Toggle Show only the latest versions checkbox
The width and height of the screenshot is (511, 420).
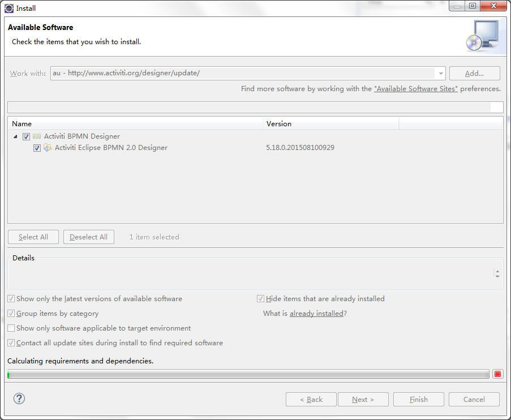point(11,299)
